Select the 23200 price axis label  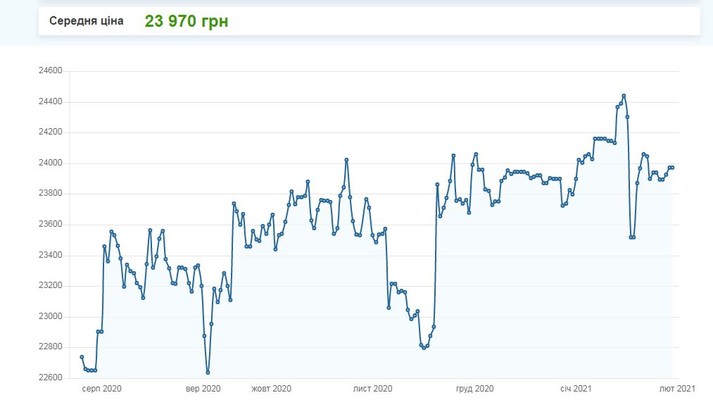coord(49,286)
